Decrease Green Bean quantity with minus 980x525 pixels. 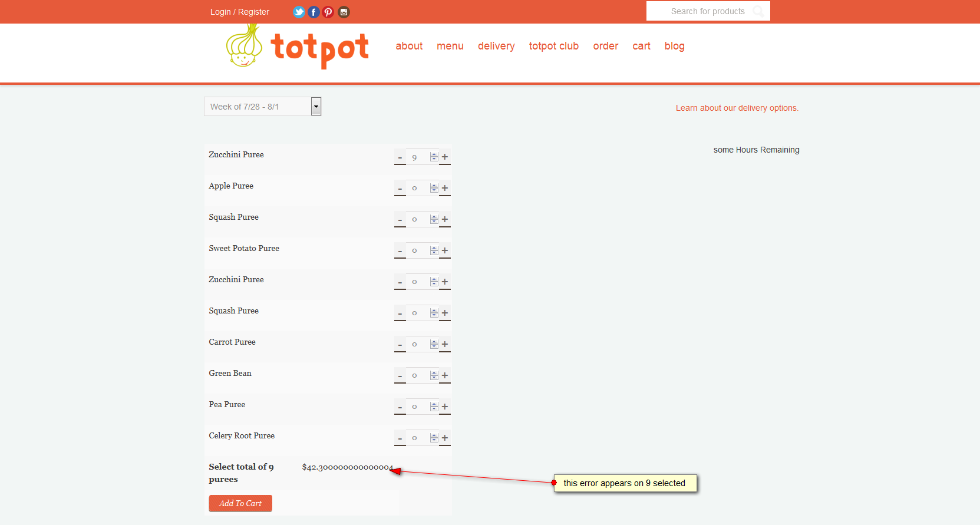pos(400,376)
